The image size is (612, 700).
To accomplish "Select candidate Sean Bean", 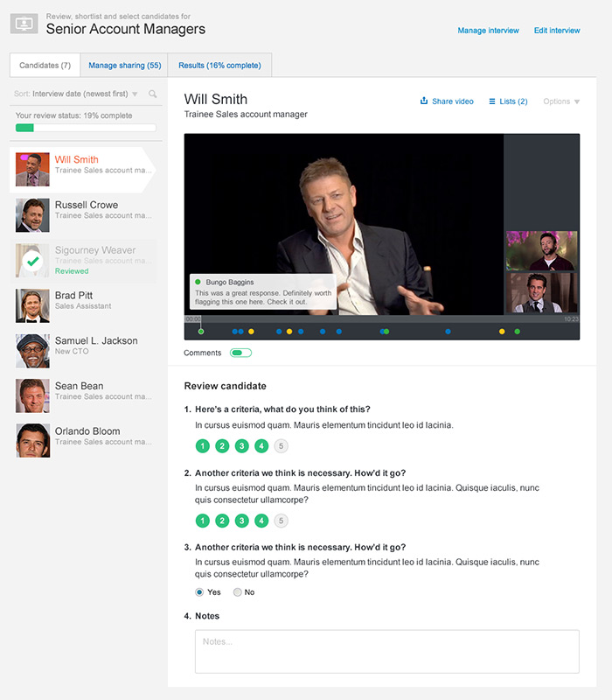I will point(84,396).
